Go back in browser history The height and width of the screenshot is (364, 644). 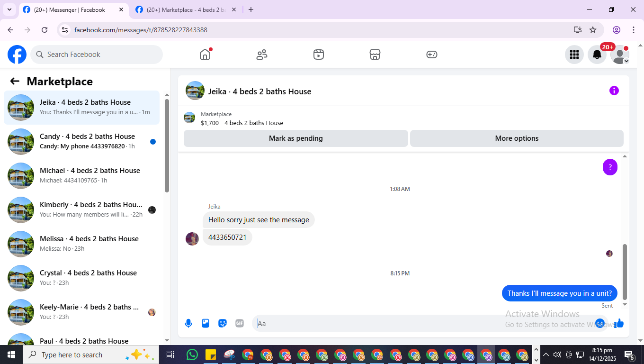pos(10,30)
